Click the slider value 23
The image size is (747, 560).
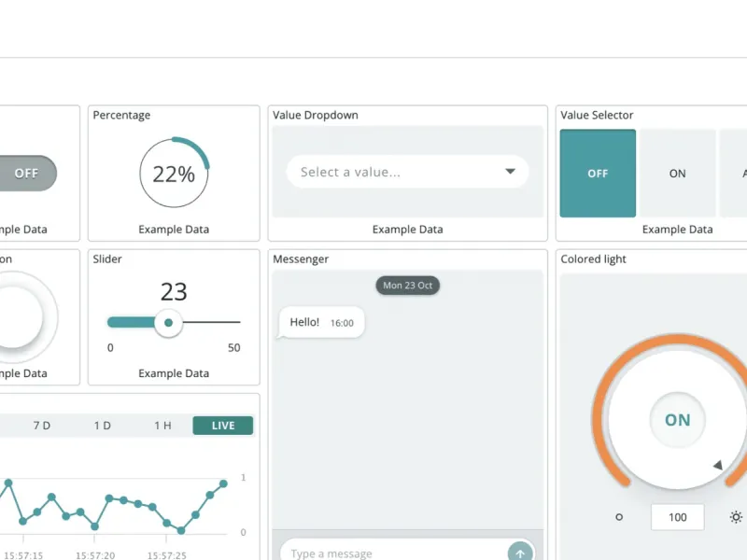coord(174,291)
